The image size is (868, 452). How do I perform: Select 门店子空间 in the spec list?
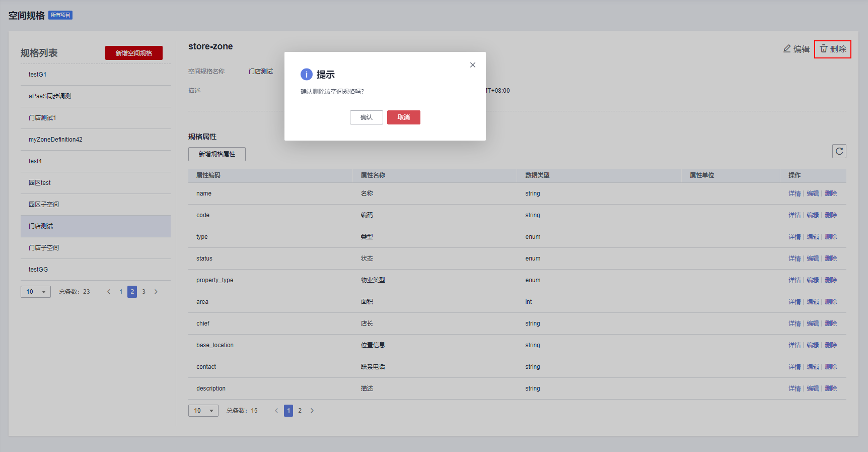(x=44, y=248)
